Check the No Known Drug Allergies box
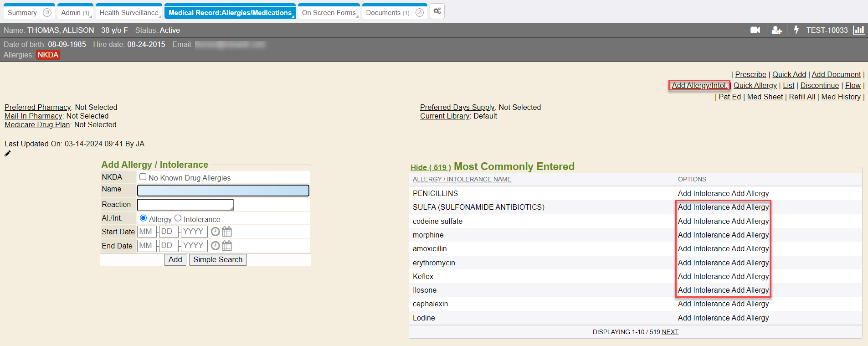Viewport: 868px width, 346px height. [x=143, y=177]
